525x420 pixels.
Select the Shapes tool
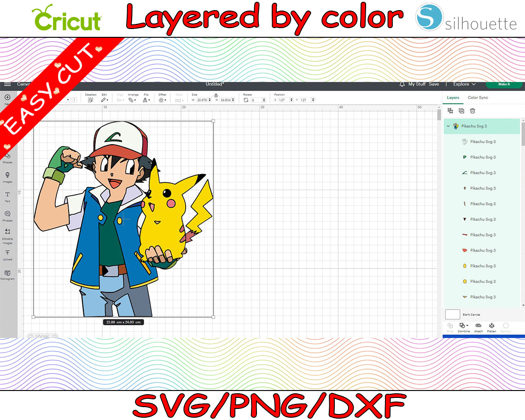point(7,157)
